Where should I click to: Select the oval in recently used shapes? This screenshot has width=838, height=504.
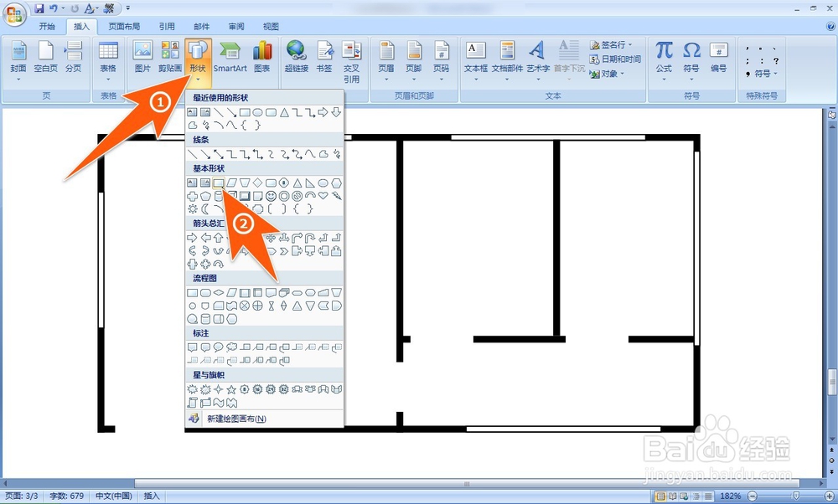pyautogui.click(x=257, y=112)
